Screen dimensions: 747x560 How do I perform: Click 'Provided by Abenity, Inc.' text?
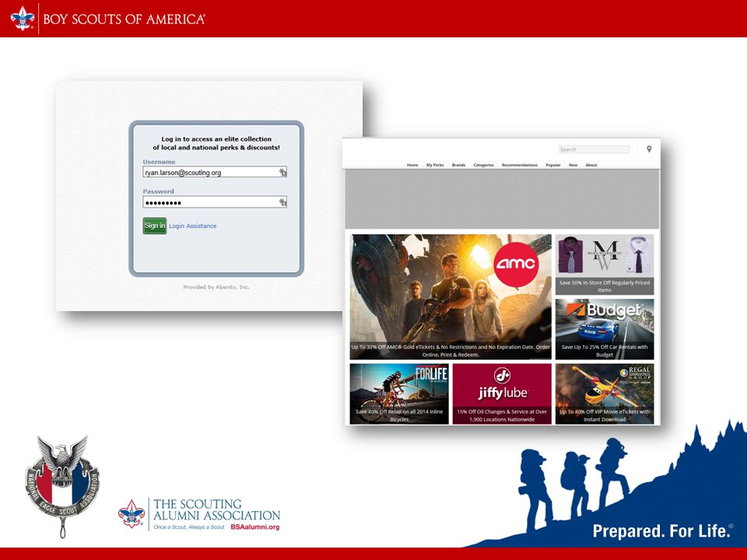216,287
